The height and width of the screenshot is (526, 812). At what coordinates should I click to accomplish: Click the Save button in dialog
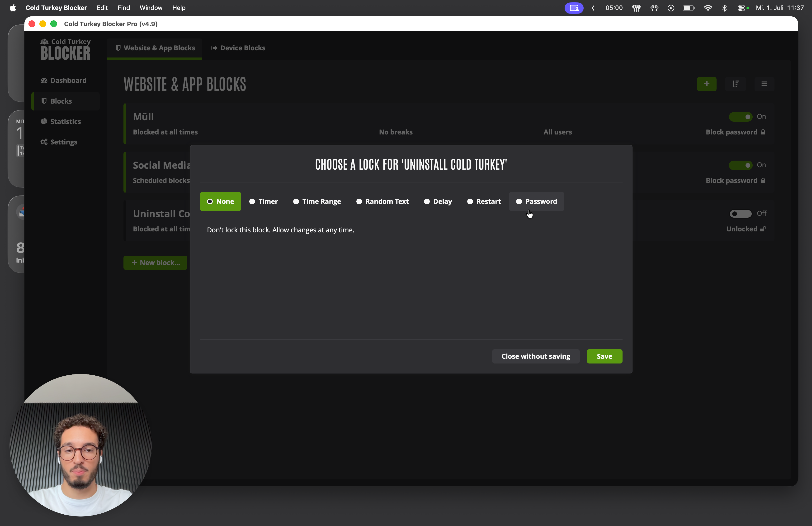click(x=604, y=356)
